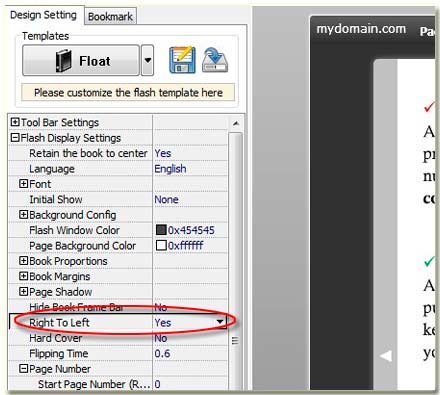The height and width of the screenshot is (395, 440).
Task: Collapse Flash Display Settings group
Action: click(x=15, y=137)
